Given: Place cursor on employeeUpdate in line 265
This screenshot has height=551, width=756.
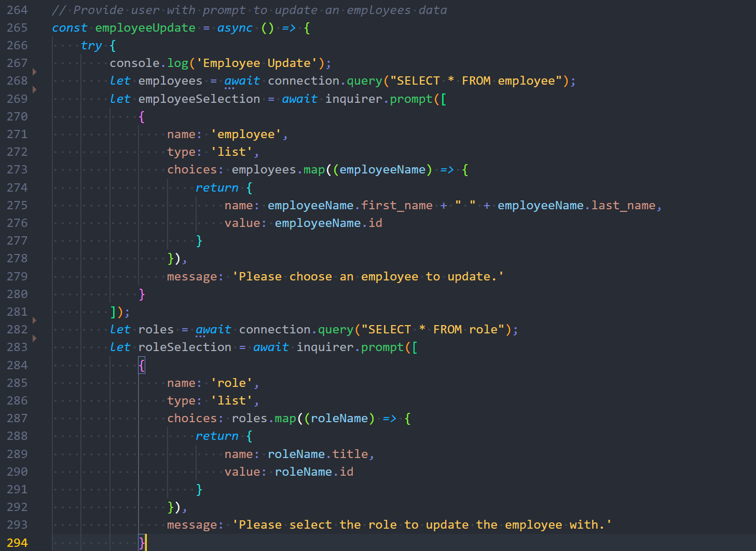Looking at the screenshot, I should [145, 28].
